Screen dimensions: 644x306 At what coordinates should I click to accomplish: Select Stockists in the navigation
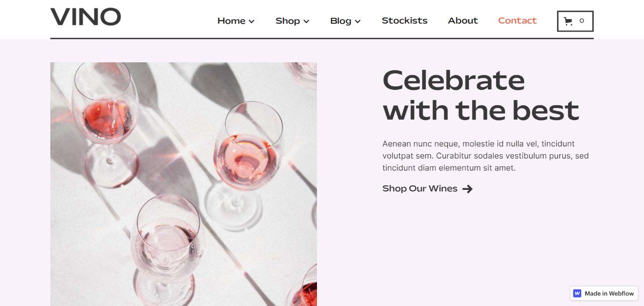point(405,21)
